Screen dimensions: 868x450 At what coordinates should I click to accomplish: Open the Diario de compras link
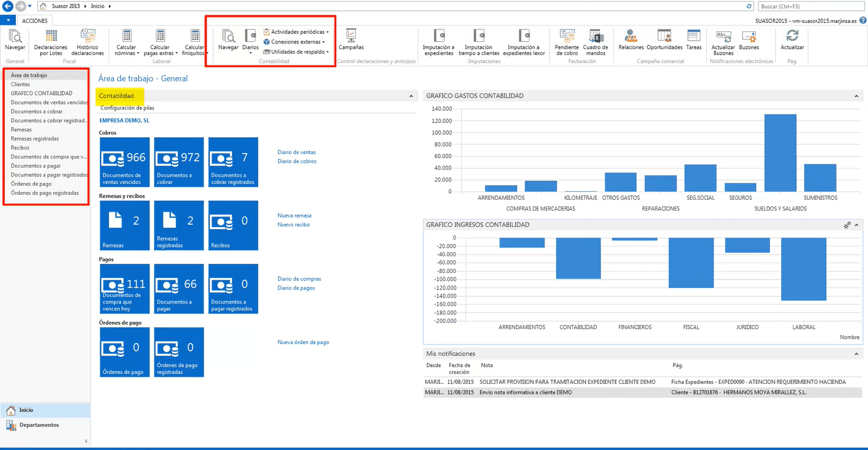[x=299, y=279]
